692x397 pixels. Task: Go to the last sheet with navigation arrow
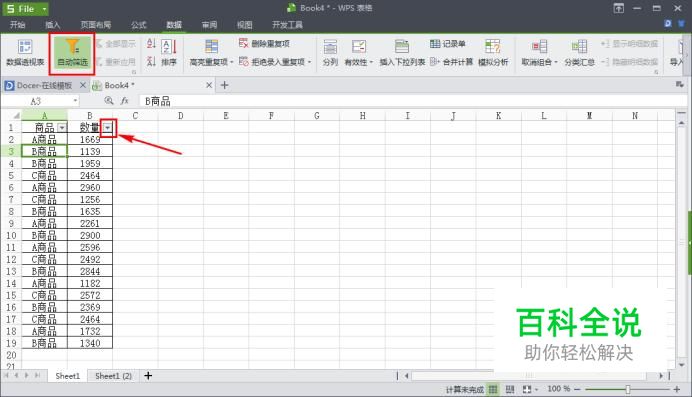38,375
